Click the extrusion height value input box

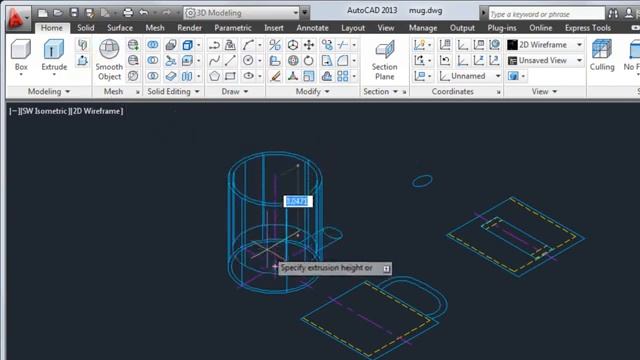point(298,201)
